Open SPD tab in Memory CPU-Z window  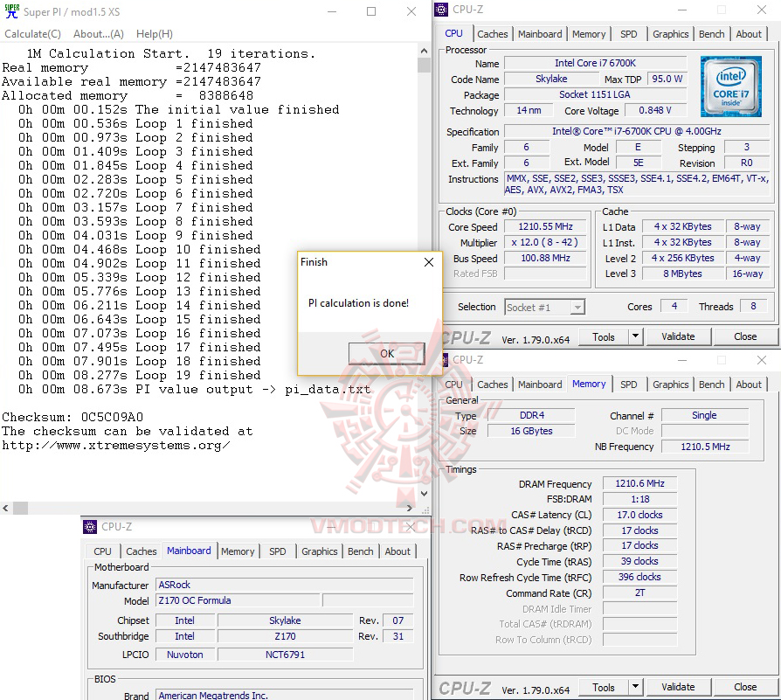[629, 385]
